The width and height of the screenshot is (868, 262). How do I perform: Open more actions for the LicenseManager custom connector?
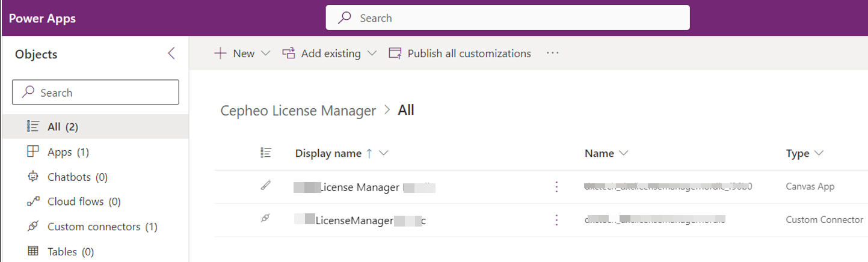click(556, 220)
